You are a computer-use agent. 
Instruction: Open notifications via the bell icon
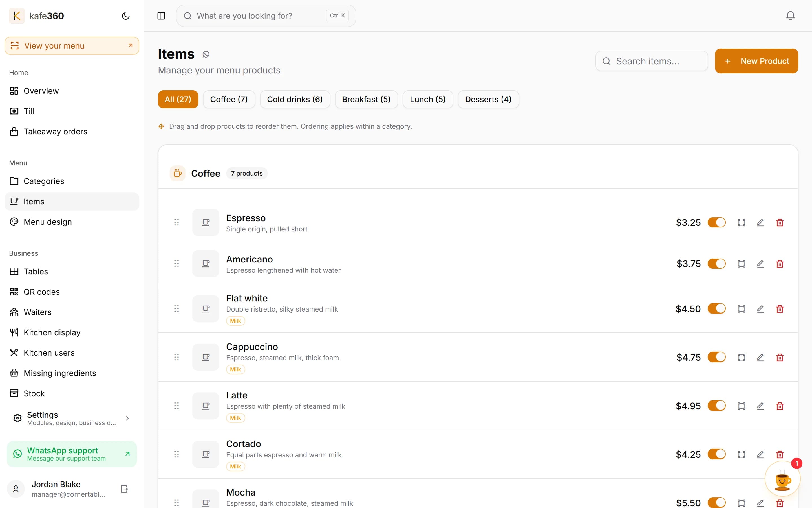(x=790, y=16)
